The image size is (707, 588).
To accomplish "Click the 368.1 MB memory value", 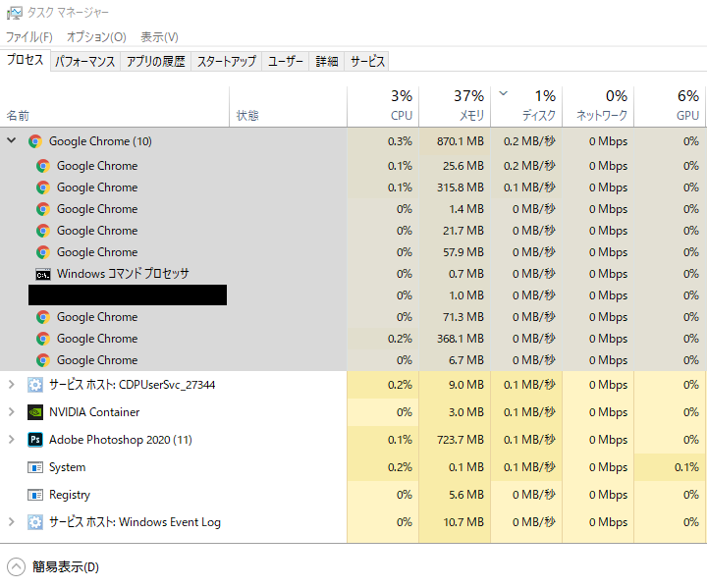I will tap(461, 339).
